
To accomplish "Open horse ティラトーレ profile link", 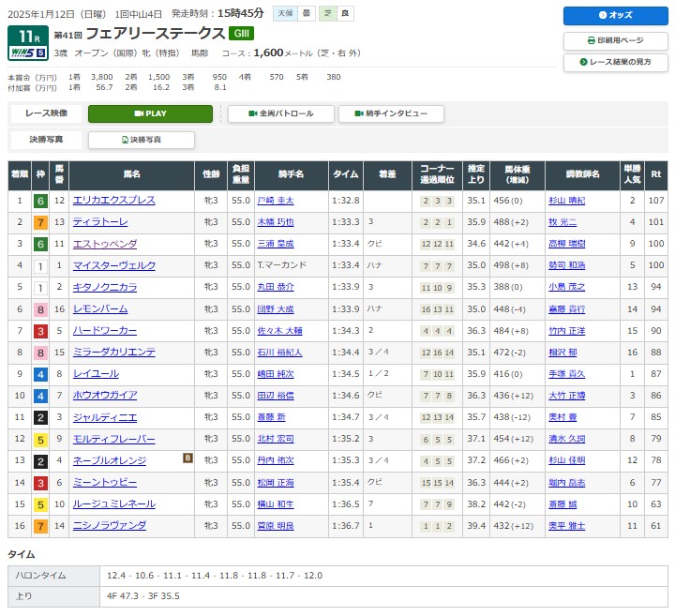I will [99, 222].
